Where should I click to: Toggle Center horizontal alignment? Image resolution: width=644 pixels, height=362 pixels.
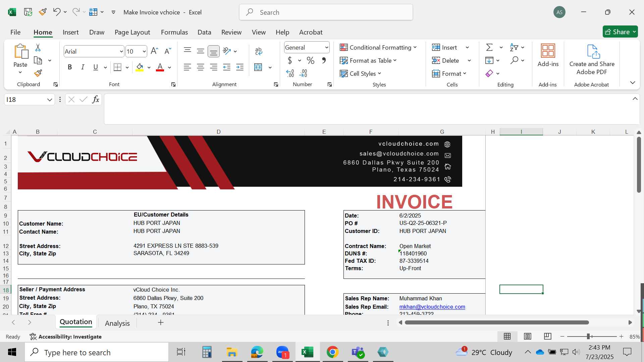(x=201, y=67)
